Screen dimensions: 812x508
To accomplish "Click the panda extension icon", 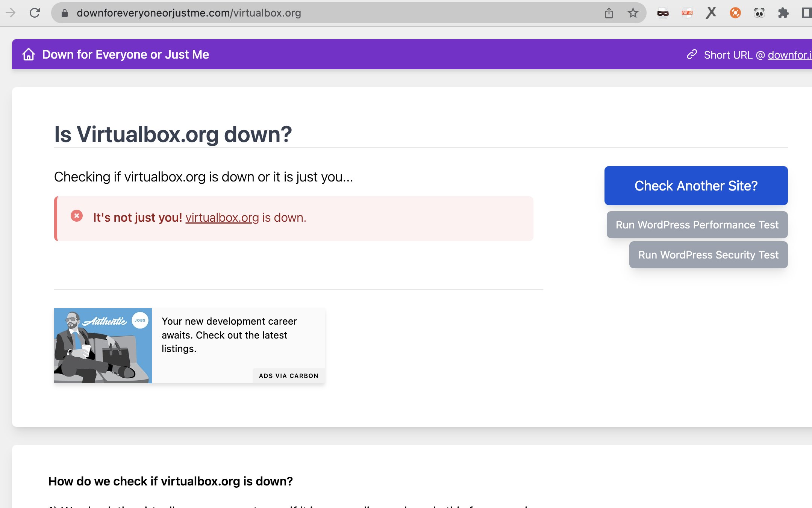I will tap(759, 13).
